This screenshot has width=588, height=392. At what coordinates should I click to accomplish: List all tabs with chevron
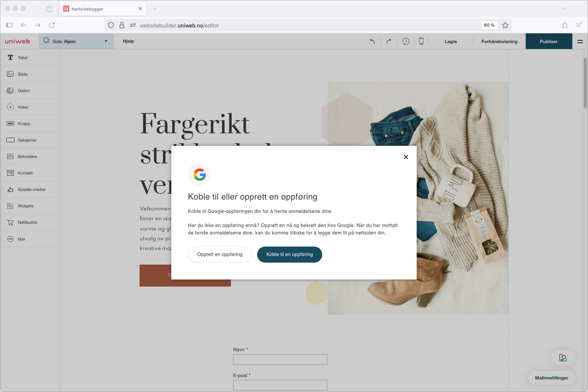pyautogui.click(x=564, y=9)
